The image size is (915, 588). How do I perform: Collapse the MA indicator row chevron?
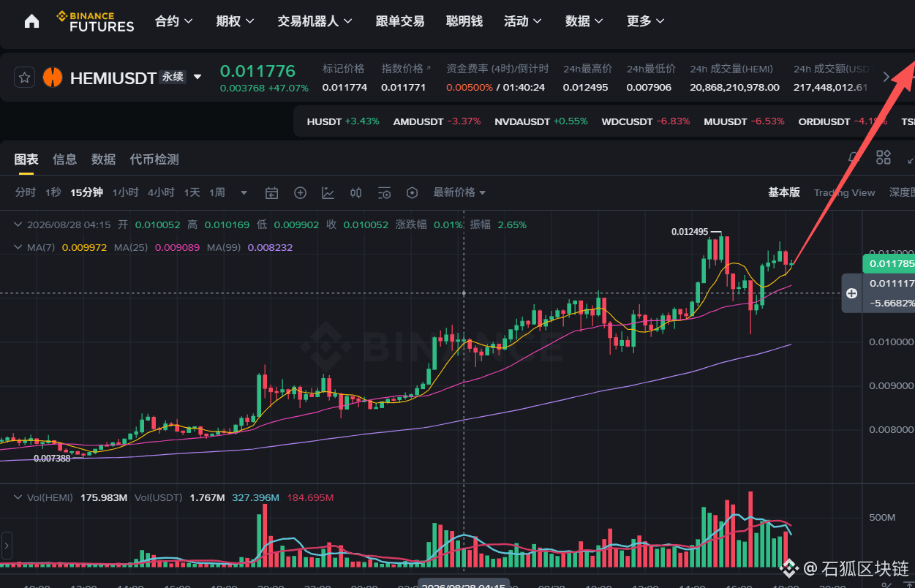pos(18,247)
